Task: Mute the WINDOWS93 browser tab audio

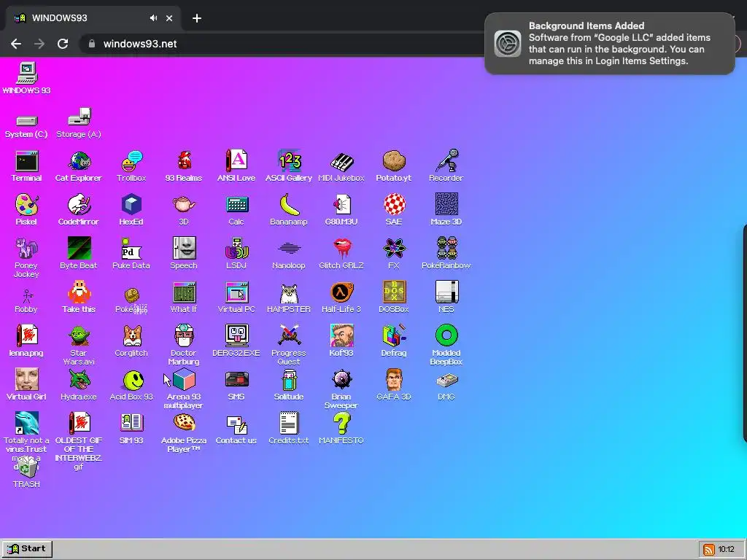Action: click(153, 18)
